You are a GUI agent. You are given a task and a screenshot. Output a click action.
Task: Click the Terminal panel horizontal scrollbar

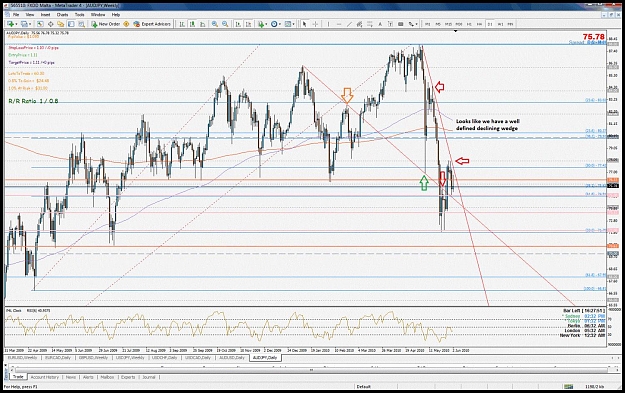pos(311,370)
